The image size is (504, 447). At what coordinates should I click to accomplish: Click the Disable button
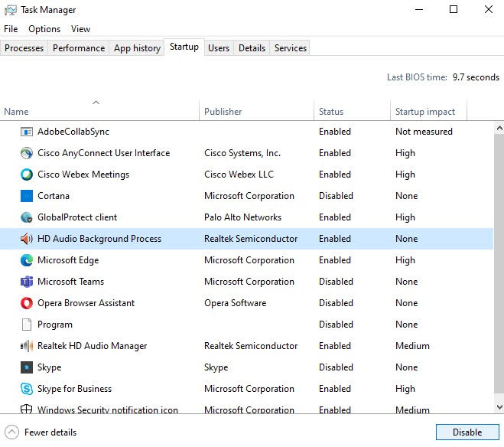[467, 432]
